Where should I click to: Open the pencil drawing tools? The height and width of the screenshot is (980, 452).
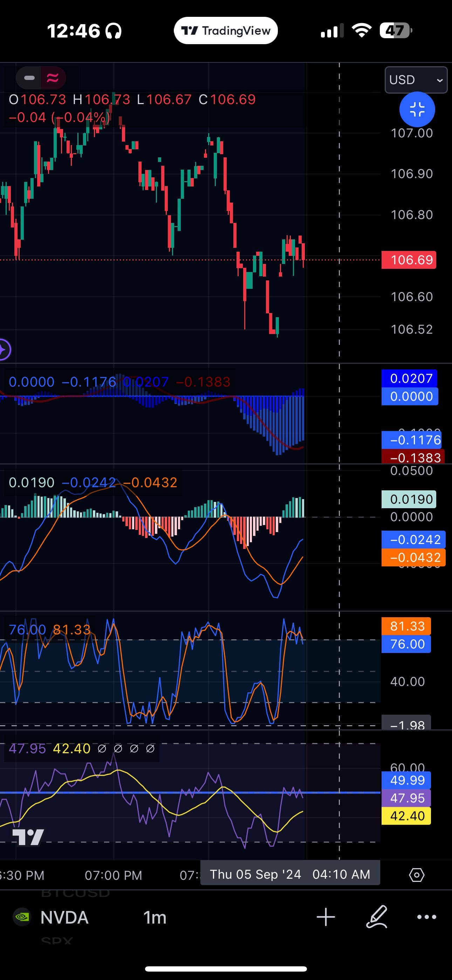coord(377,917)
